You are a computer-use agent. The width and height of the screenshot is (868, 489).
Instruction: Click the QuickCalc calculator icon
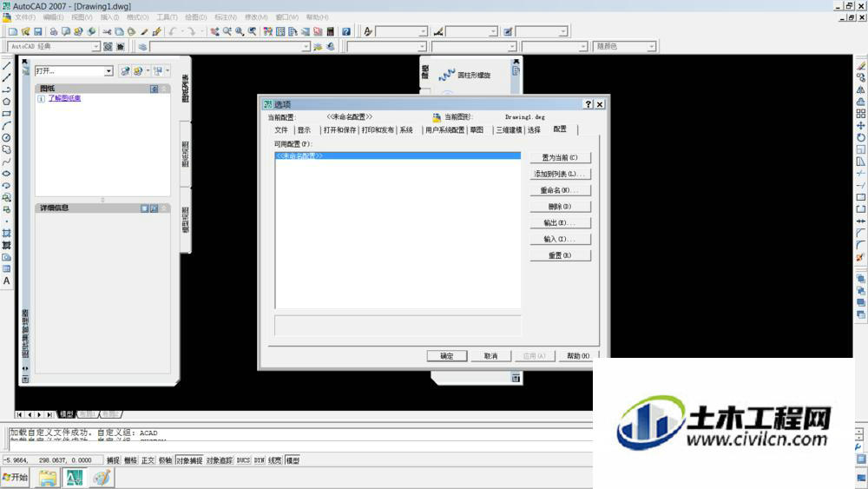[x=331, y=31]
